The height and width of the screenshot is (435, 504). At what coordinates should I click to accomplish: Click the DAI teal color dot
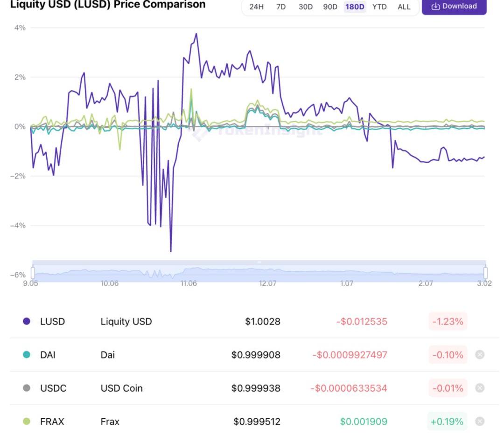(x=27, y=354)
